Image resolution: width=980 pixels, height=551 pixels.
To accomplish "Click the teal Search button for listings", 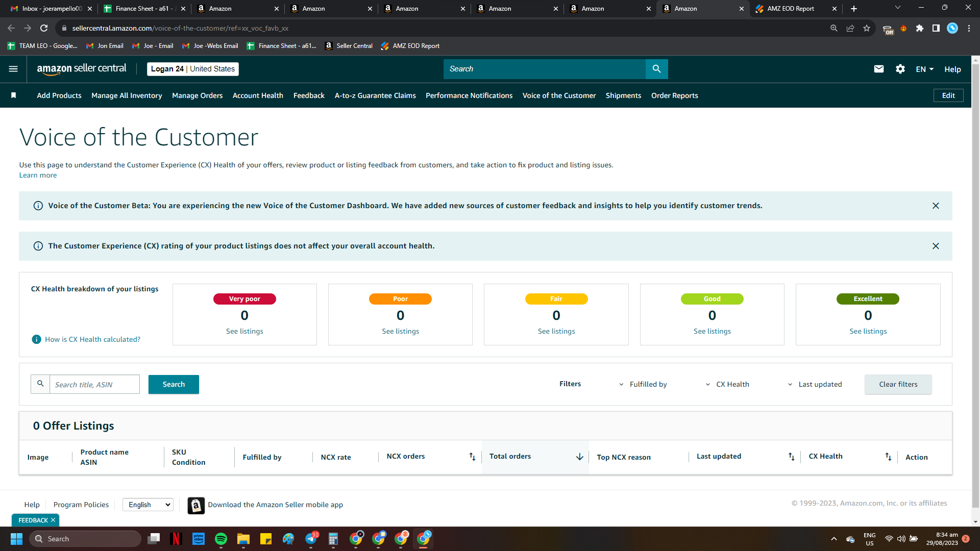I will pos(174,384).
